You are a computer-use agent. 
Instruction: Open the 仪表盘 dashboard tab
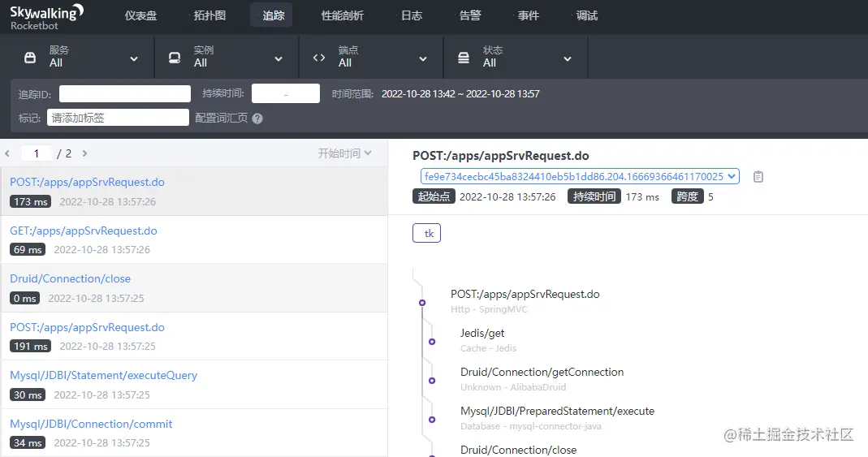click(140, 15)
